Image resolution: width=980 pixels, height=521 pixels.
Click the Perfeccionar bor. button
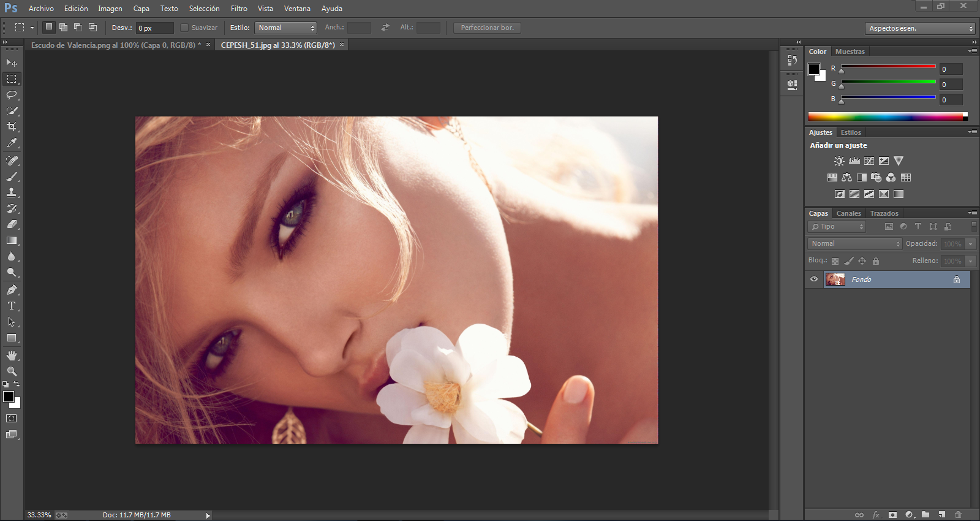[487, 28]
